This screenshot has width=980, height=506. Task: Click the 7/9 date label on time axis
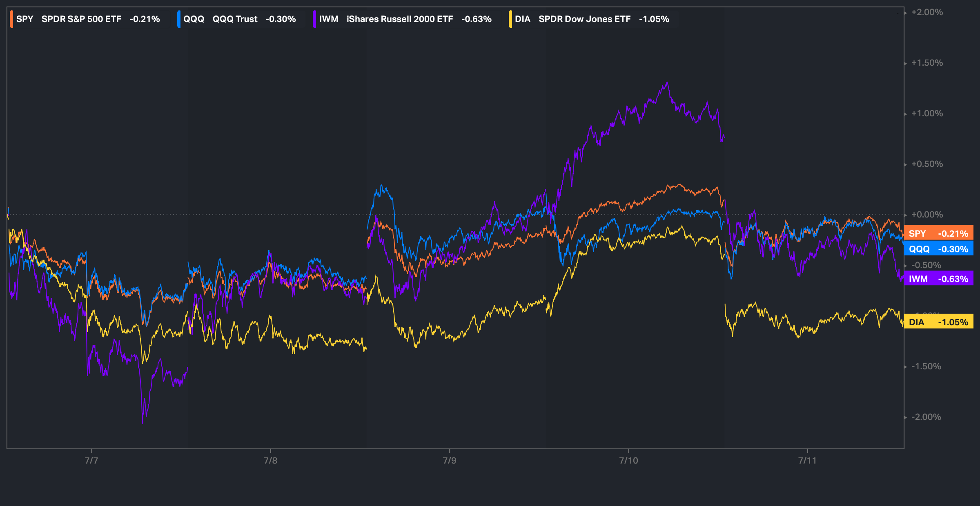click(x=450, y=461)
